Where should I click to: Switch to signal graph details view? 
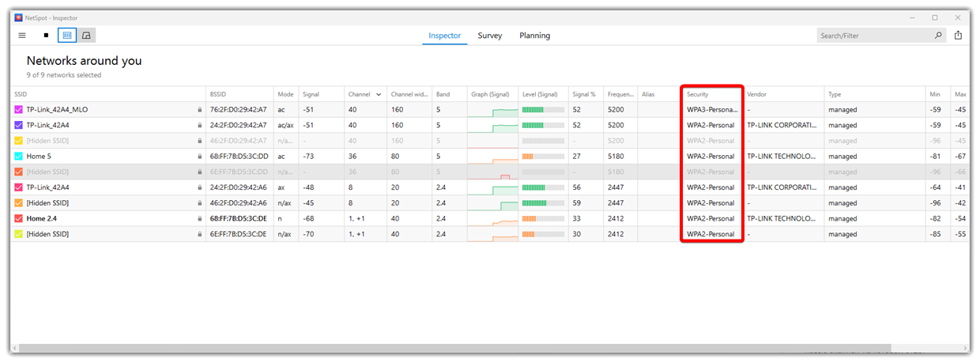[86, 36]
